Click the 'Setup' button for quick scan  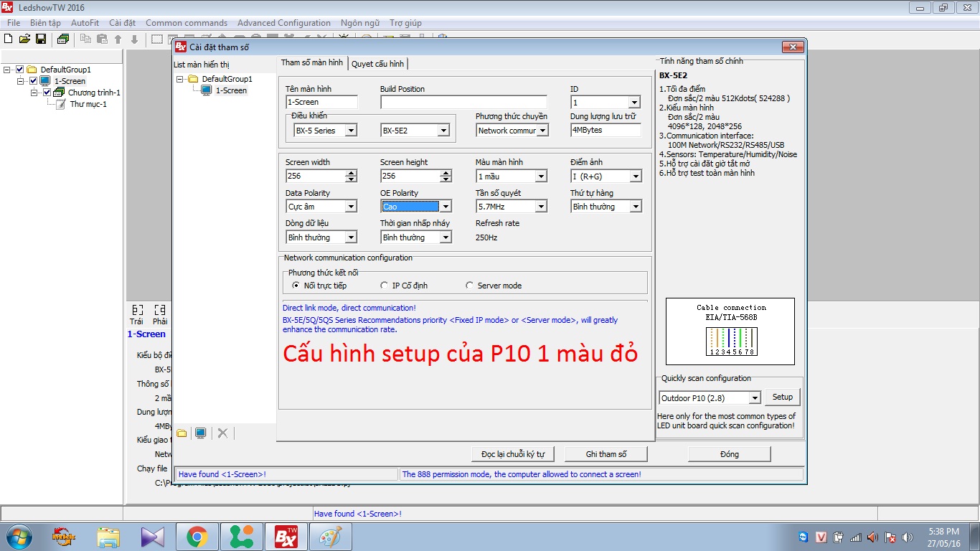[782, 397]
